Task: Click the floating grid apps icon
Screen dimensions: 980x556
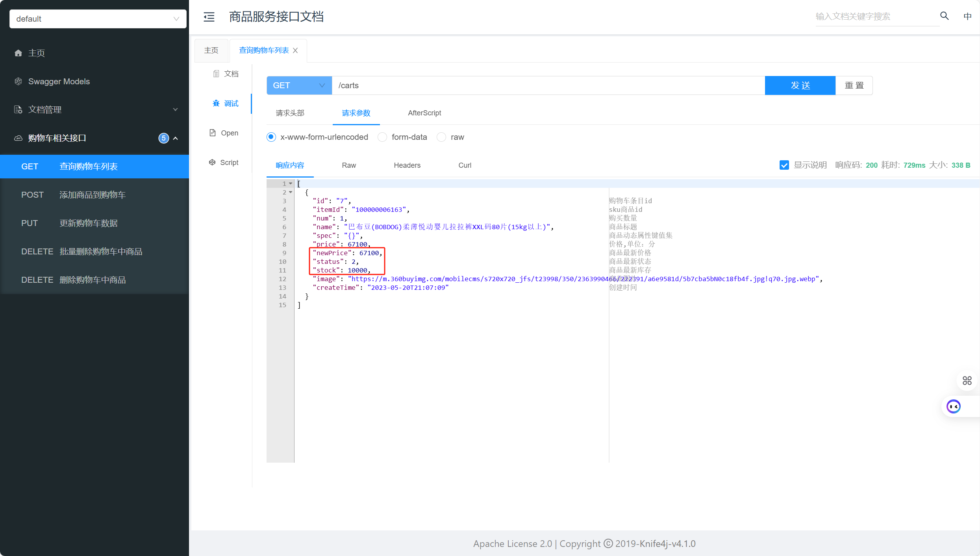Action: click(967, 380)
